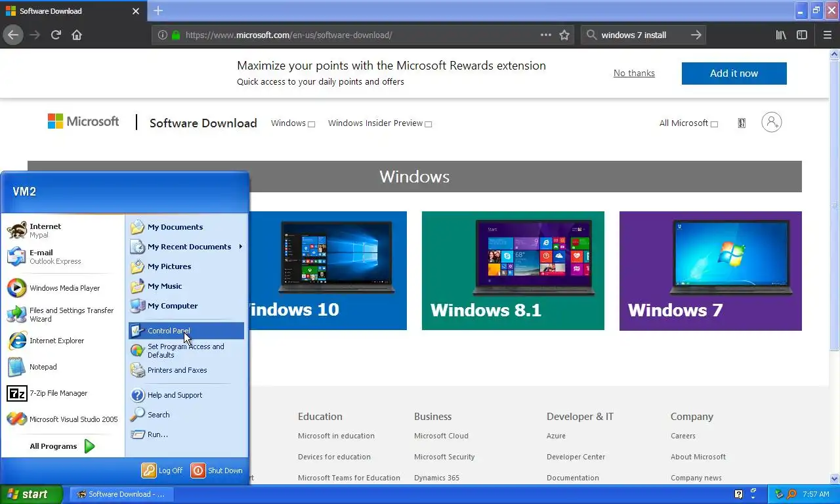Open Help and Support
The width and height of the screenshot is (840, 504).
pyautogui.click(x=186, y=395)
